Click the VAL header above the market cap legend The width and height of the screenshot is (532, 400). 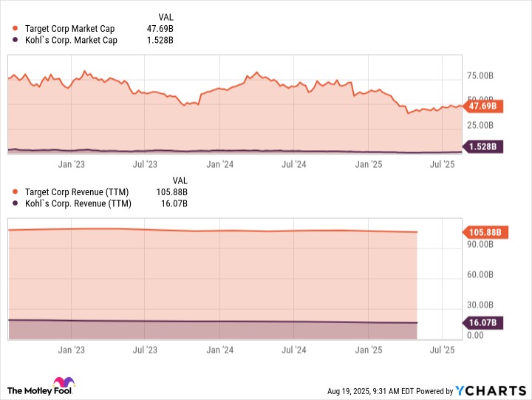[166, 16]
